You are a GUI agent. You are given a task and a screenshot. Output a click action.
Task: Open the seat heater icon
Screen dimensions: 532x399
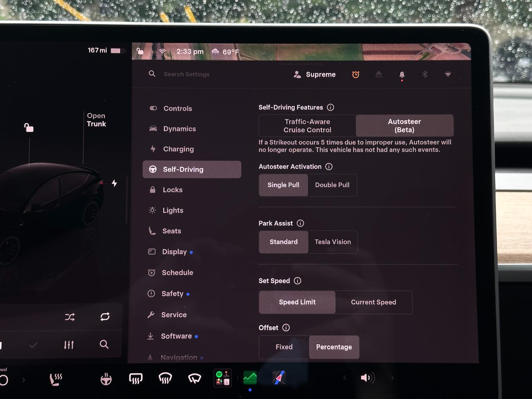pyautogui.click(x=56, y=379)
